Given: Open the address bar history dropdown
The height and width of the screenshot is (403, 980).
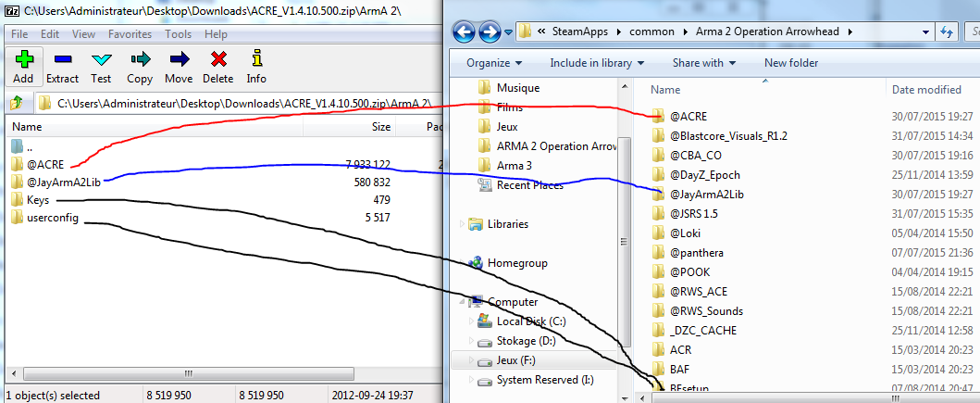Looking at the screenshot, I should (924, 31).
